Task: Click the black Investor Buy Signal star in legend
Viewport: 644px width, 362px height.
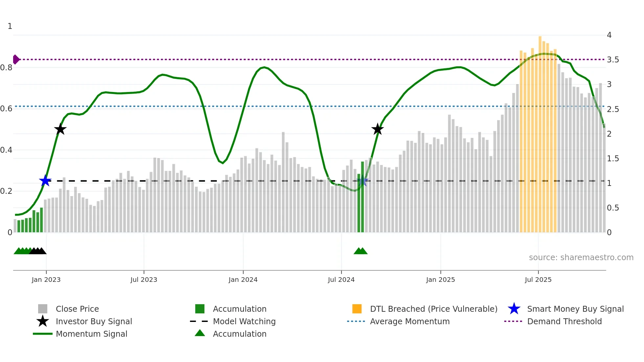Action: click(43, 321)
